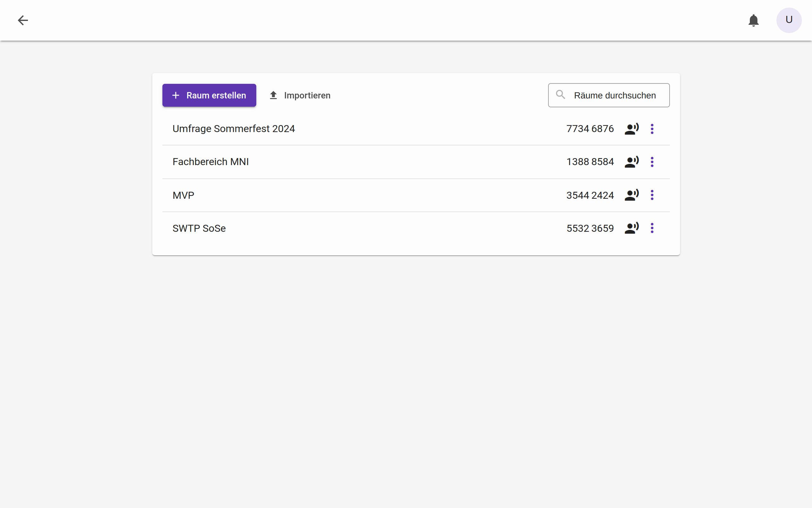This screenshot has width=812, height=508.
Task: Focus the Räume durchsuchen search field
Action: [x=609, y=96]
